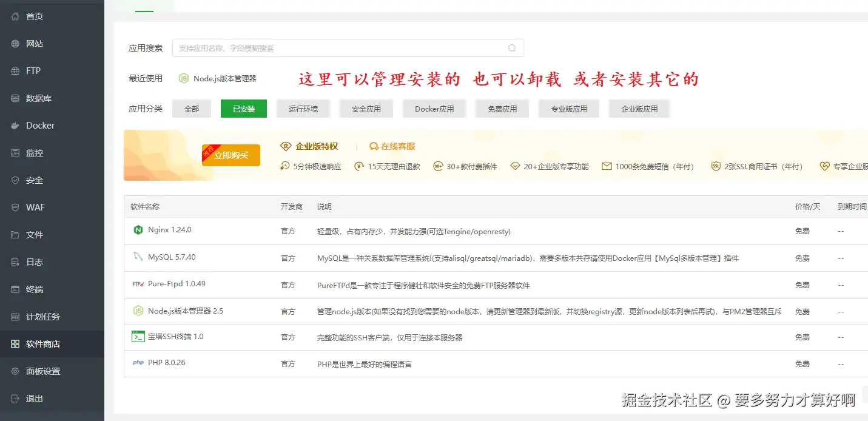Click the log document icon beside 日志
Screen dimensions: 868x421
pos(15,262)
